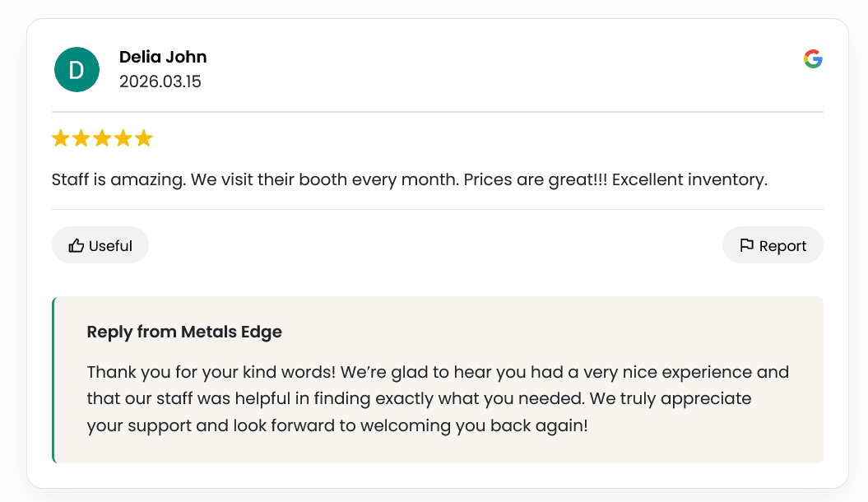Click the review date 2026.03.15

160,81
